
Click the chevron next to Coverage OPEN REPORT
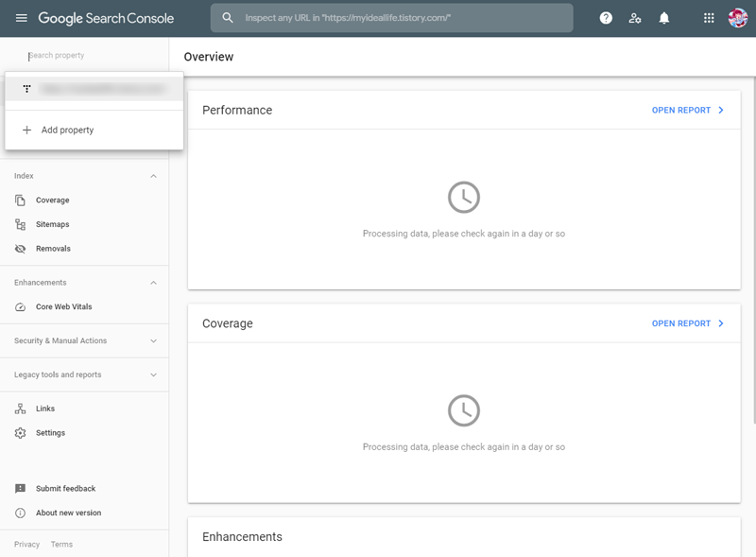point(721,323)
